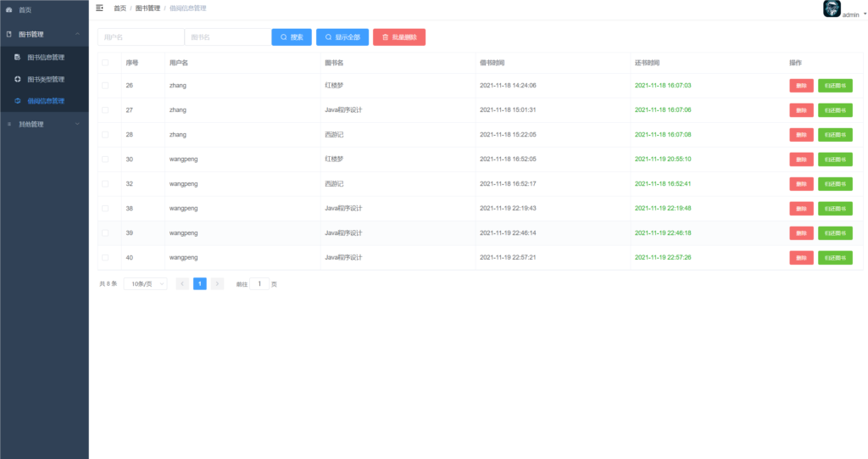Image resolution: width=868 pixels, height=459 pixels.
Task: Click the icon beside 其他管理
Action: (x=8, y=124)
